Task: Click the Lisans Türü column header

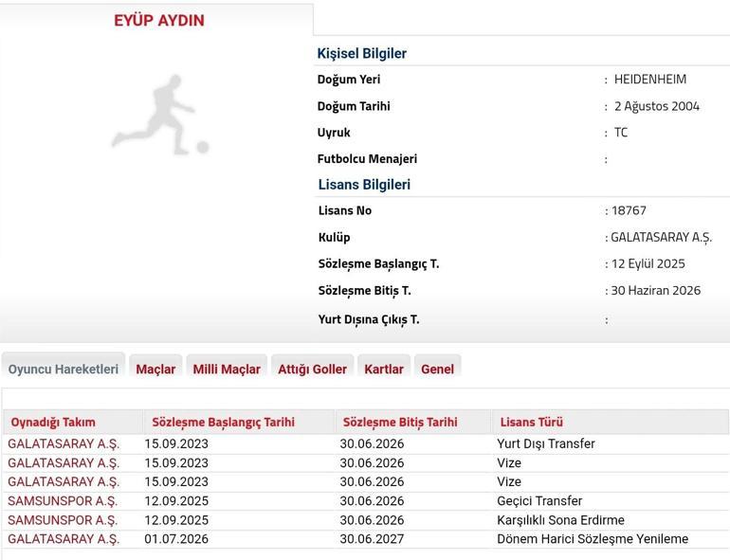Action: 532,423
